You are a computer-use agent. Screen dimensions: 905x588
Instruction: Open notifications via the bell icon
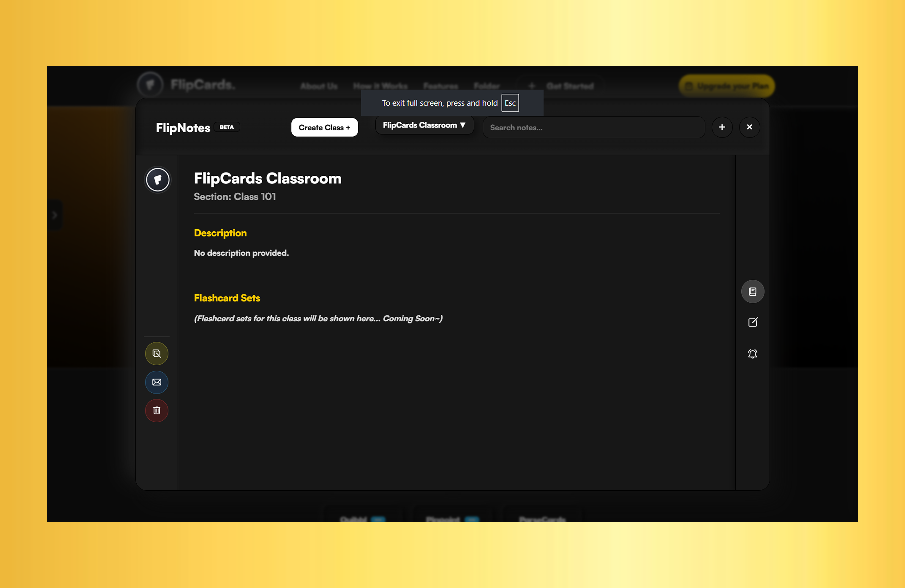[752, 354]
